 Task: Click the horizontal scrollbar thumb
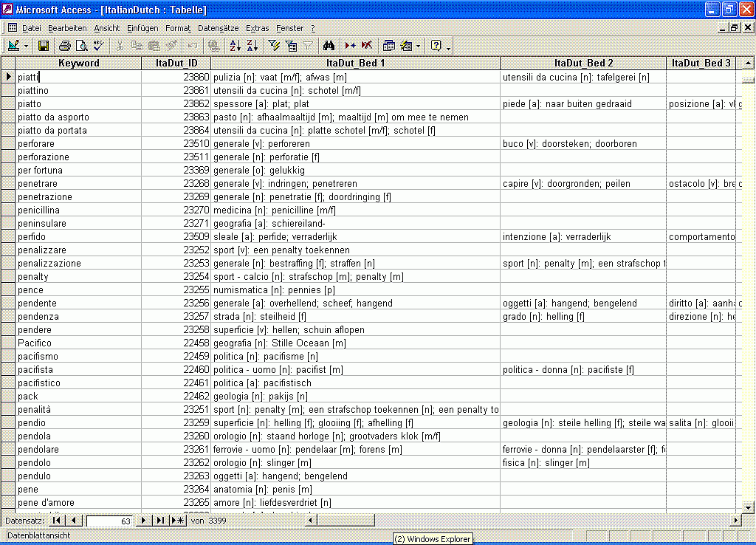(x=346, y=521)
